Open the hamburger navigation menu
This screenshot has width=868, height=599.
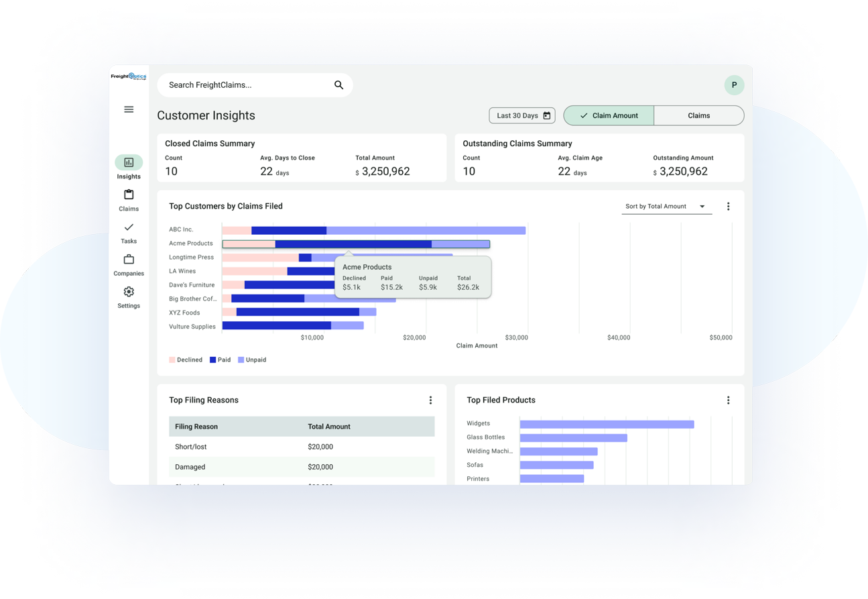[x=129, y=109]
